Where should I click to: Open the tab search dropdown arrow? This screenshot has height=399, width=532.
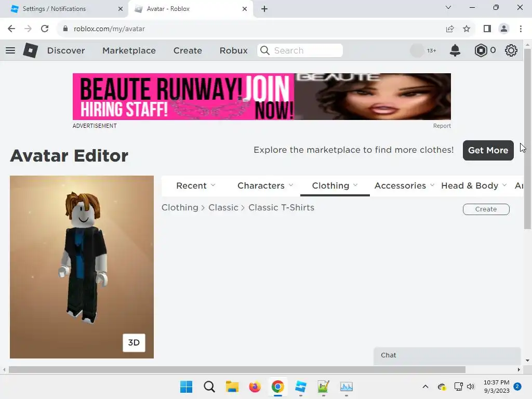coord(448,7)
